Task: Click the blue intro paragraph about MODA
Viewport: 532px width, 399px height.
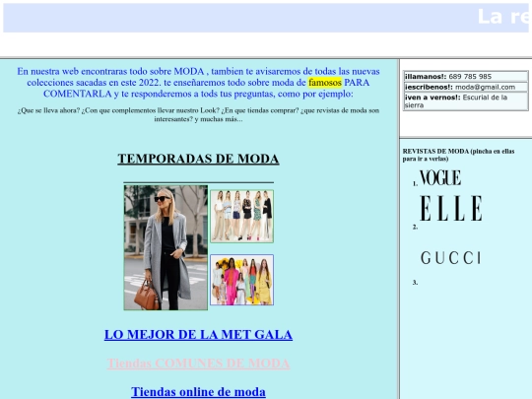Action: coord(198,83)
